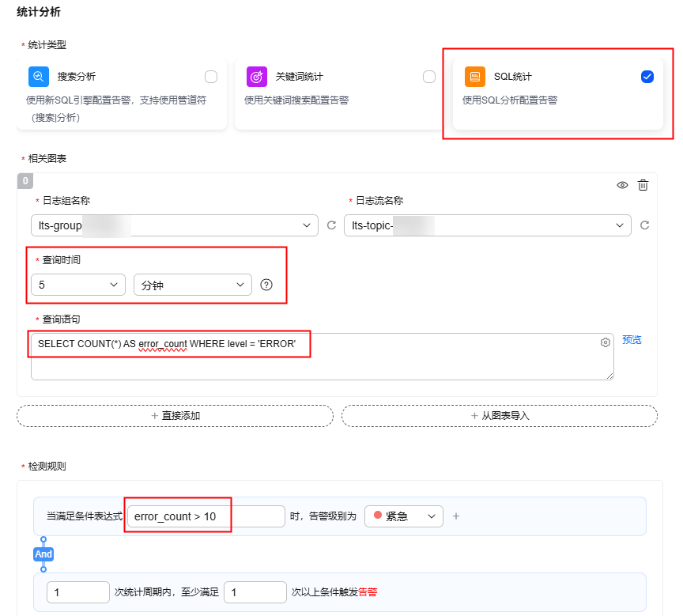This screenshot has width=683, height=616.
Task: Click the red 告警 text
Action: [x=368, y=592]
